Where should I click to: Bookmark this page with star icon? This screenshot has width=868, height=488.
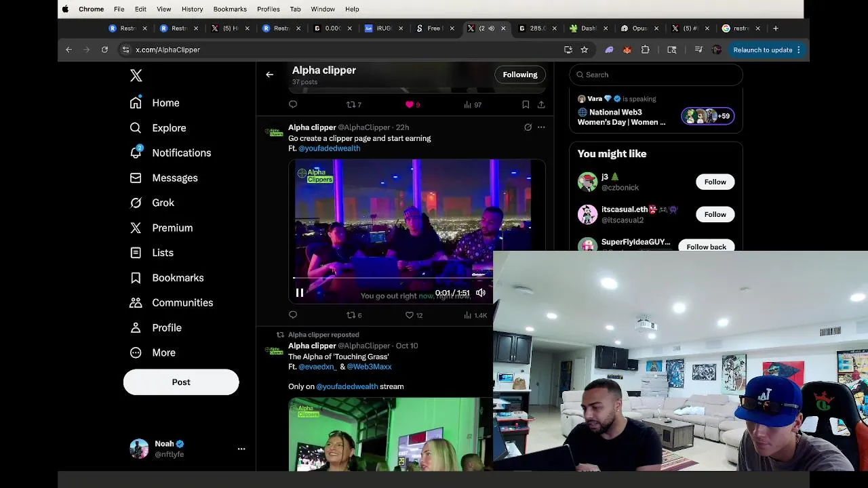(x=584, y=49)
